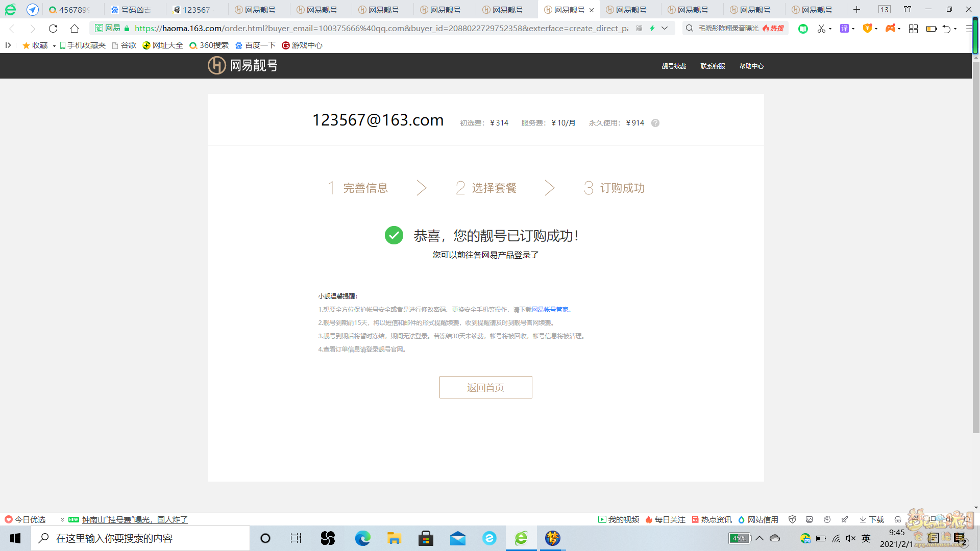Toggle the bookmarks sidebar expander
The image size is (980, 551).
[x=8, y=45]
